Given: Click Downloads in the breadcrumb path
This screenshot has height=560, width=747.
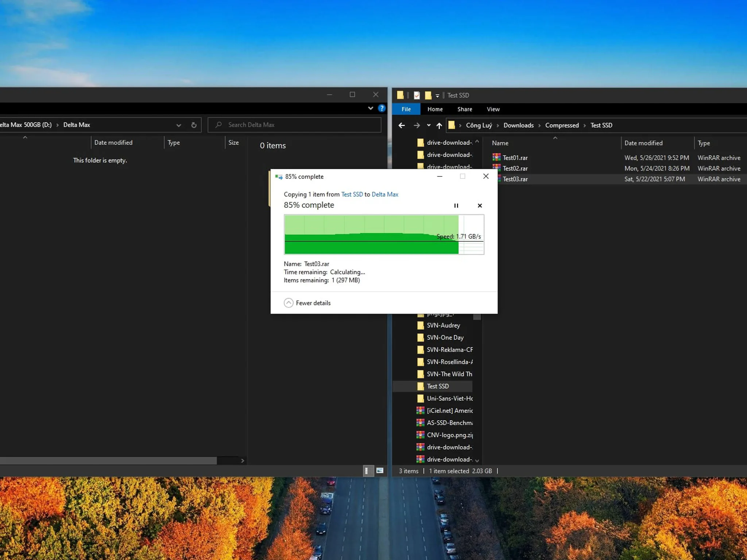Looking at the screenshot, I should pyautogui.click(x=518, y=125).
